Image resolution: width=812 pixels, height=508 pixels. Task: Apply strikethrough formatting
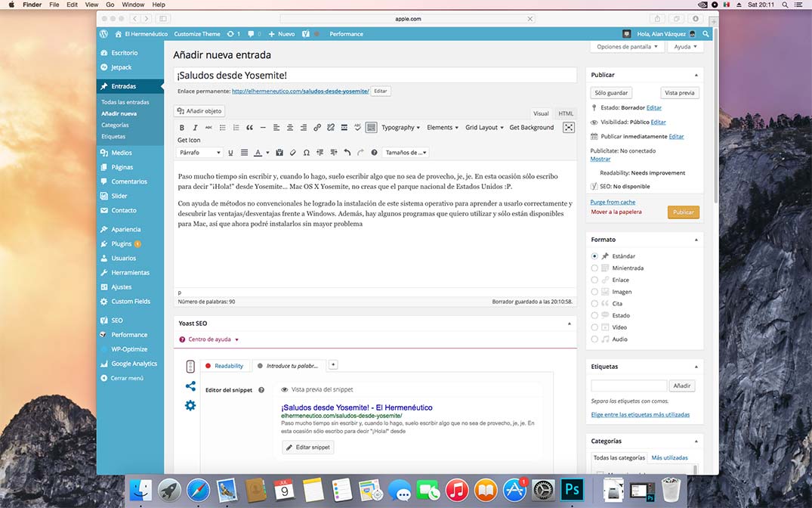click(x=208, y=128)
